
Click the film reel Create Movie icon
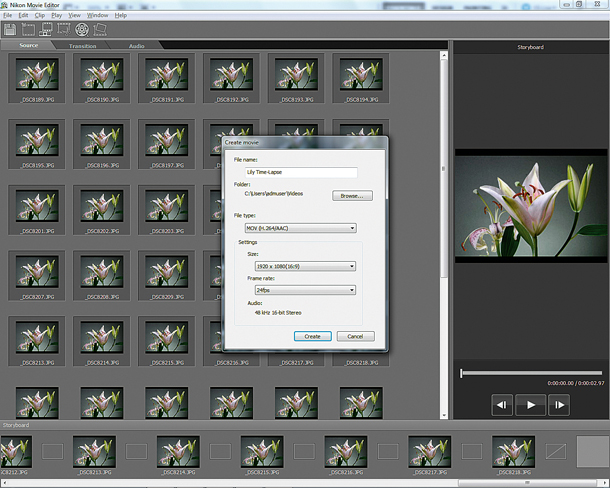[x=82, y=30]
